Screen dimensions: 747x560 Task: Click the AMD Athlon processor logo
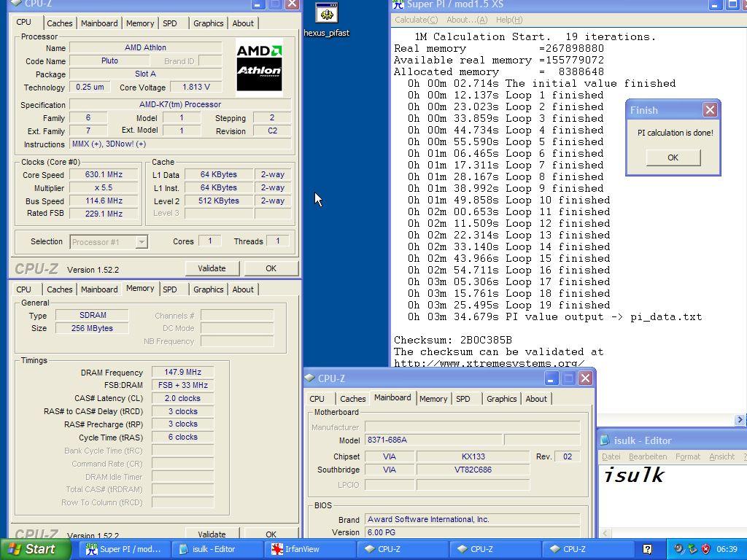259,67
